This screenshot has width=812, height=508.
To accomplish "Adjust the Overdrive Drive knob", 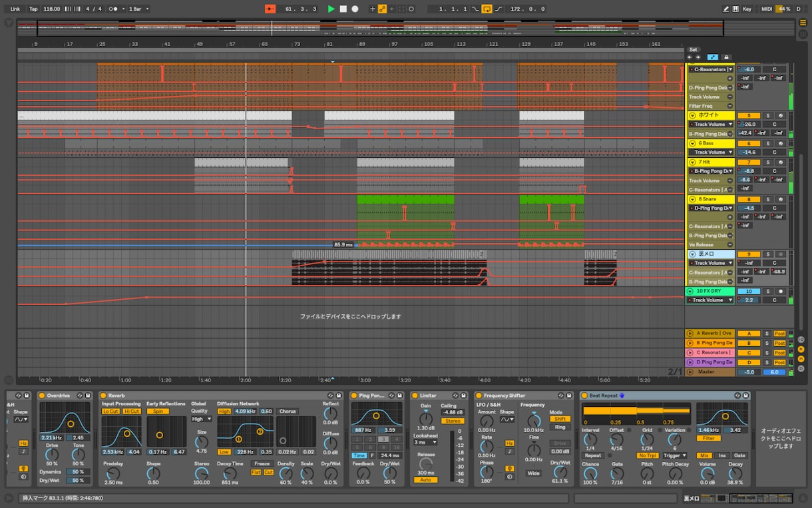I will pyautogui.click(x=52, y=455).
